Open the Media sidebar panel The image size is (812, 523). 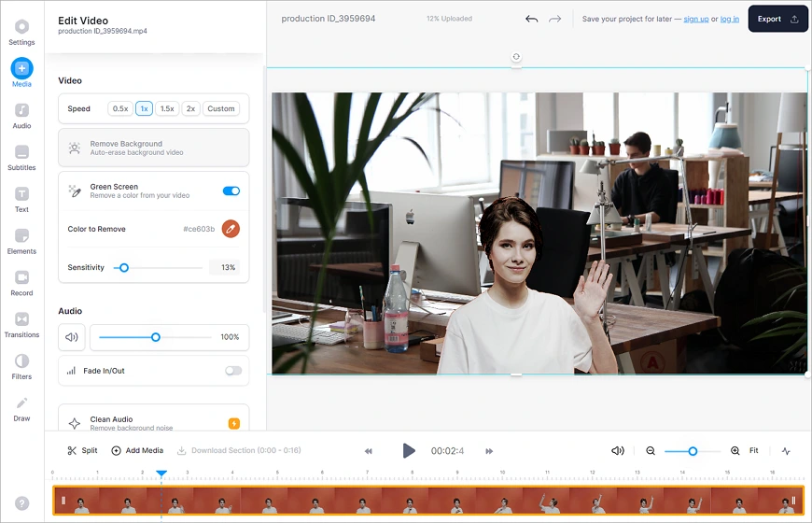(21, 73)
